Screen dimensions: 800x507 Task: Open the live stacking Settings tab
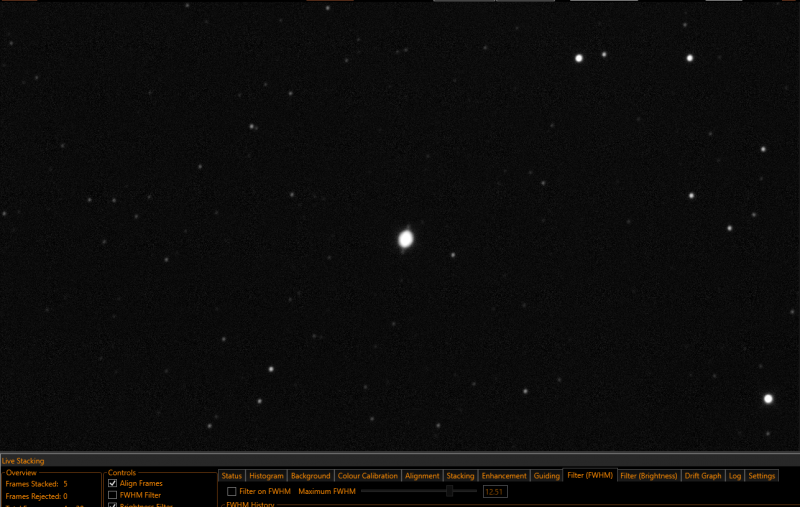click(762, 476)
